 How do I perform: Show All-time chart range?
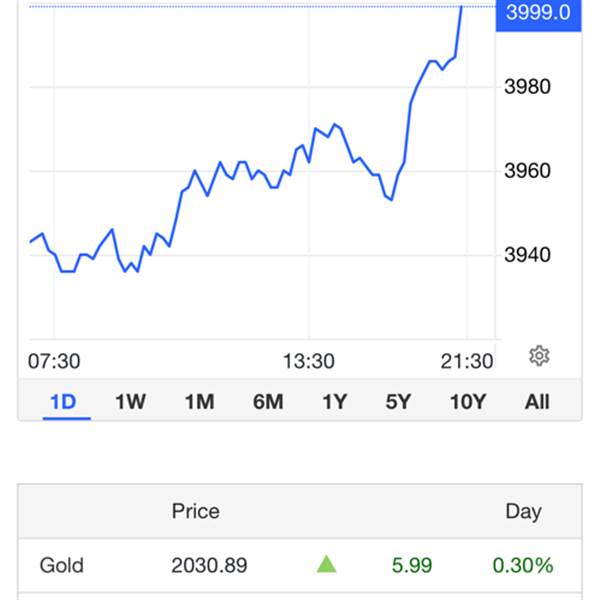(537, 402)
